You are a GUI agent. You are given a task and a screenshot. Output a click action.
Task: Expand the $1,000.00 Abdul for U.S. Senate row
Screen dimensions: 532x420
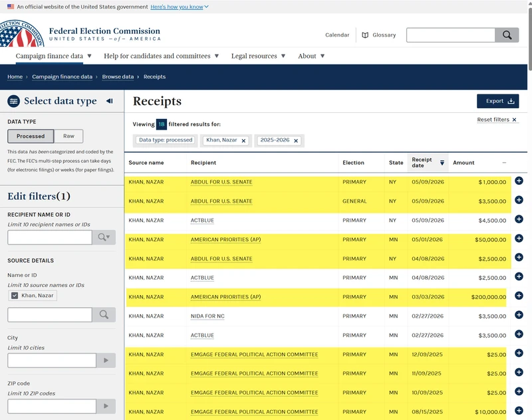point(519,181)
